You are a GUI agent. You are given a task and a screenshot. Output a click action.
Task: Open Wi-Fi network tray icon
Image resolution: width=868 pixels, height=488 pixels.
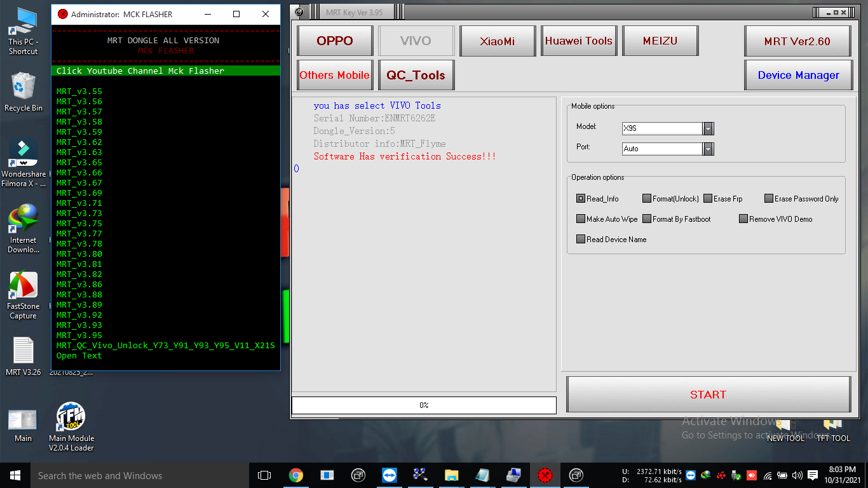(768, 475)
